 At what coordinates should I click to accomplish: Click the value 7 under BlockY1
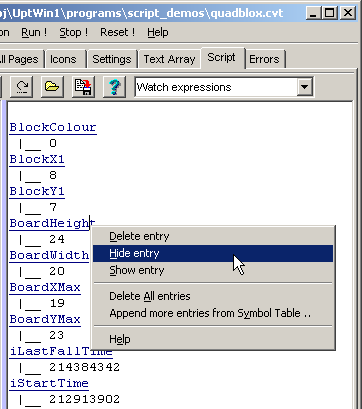(53, 207)
